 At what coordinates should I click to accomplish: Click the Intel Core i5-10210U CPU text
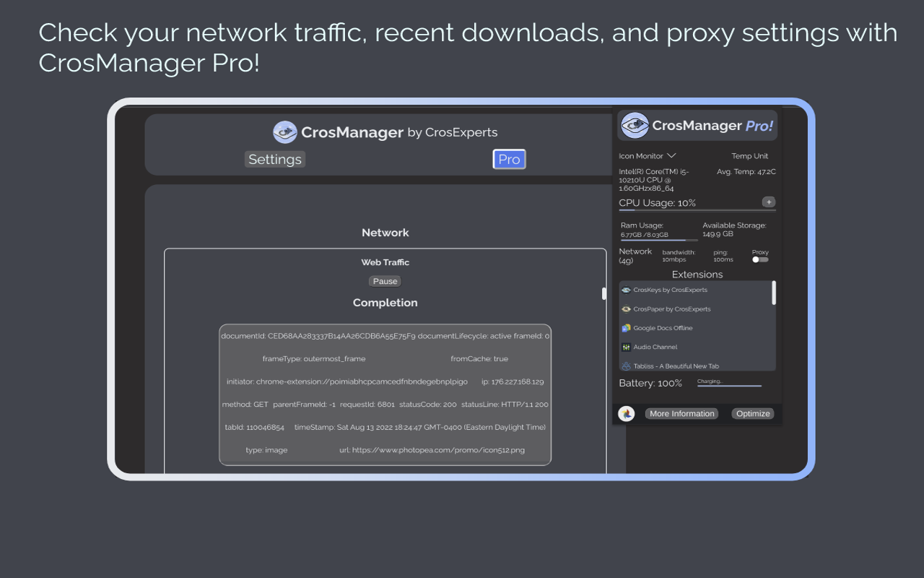coord(654,180)
